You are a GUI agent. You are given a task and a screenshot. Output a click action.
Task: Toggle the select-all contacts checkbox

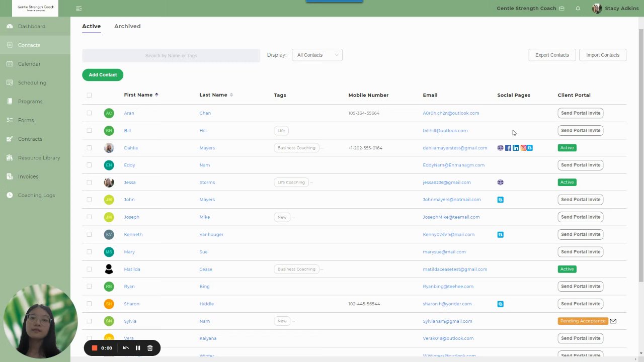click(89, 95)
